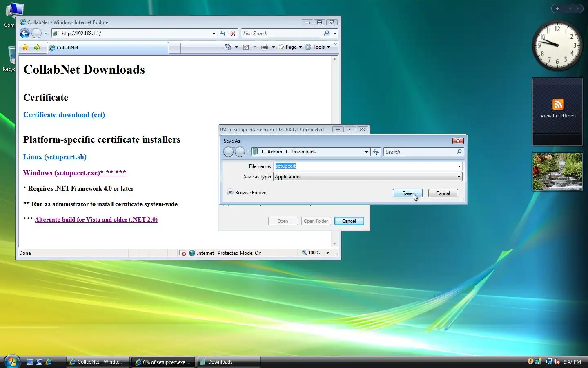The height and width of the screenshot is (368, 588).
Task: Click Downloads in Save As breadcrumb
Action: point(303,152)
